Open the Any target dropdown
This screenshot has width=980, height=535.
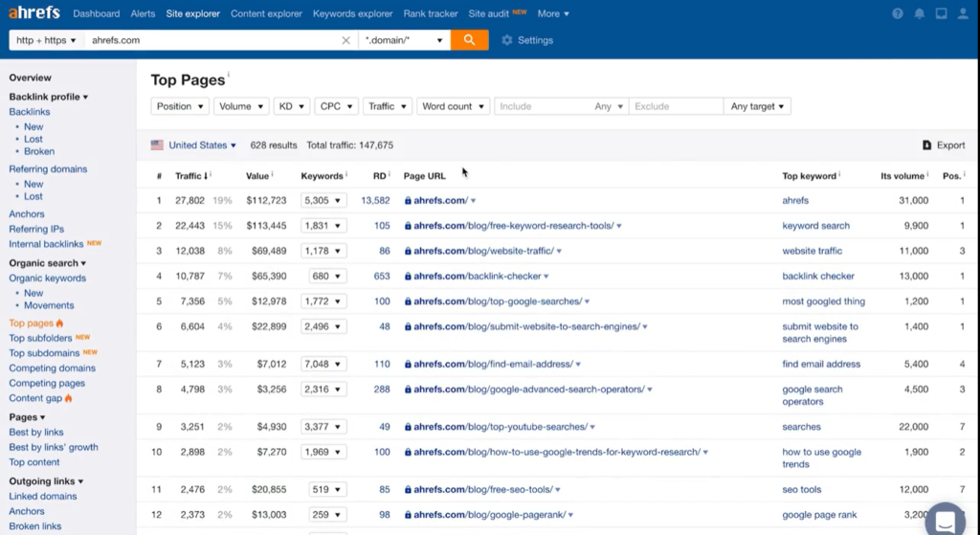(757, 106)
